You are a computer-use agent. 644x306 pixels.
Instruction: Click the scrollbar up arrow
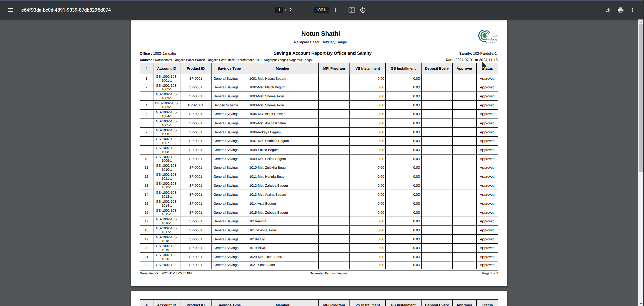tap(641, 22)
